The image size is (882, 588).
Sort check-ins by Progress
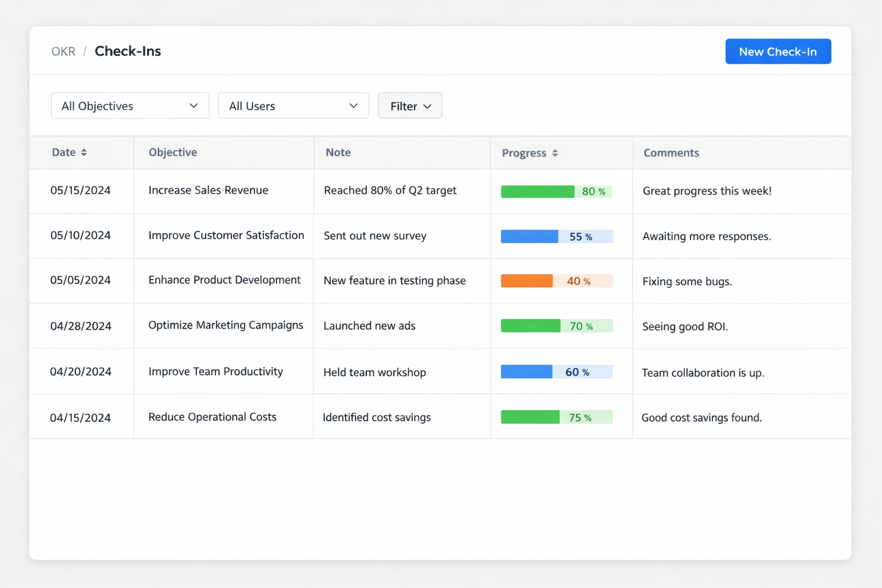[x=529, y=153]
